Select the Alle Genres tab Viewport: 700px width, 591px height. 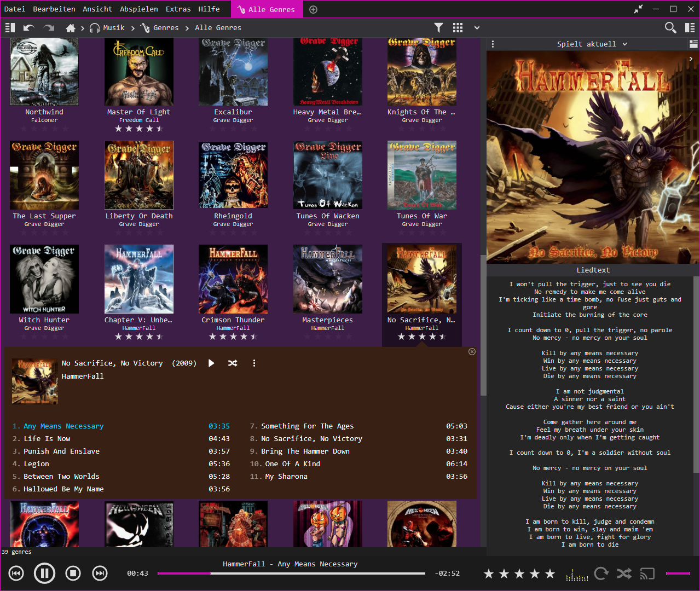tap(267, 9)
